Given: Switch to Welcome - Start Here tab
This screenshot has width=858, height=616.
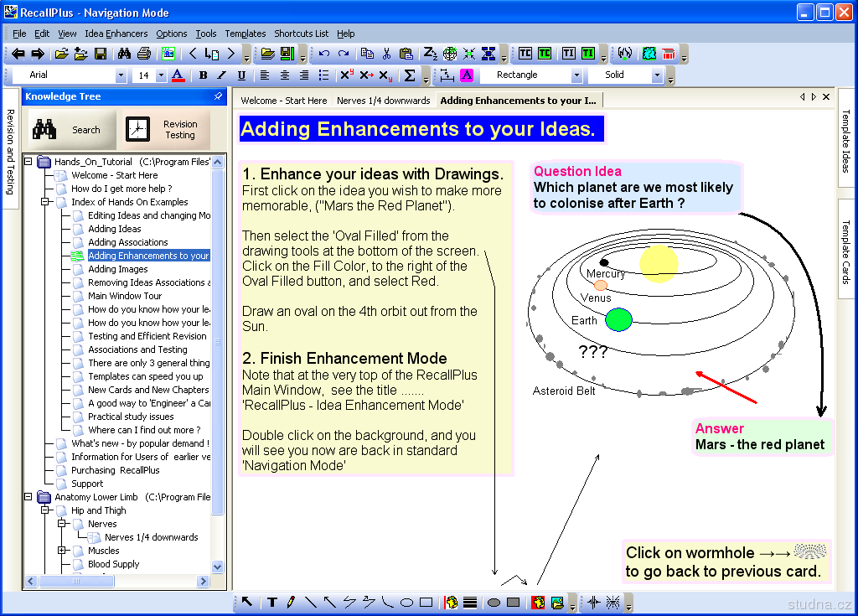Looking at the screenshot, I should pos(283,101).
